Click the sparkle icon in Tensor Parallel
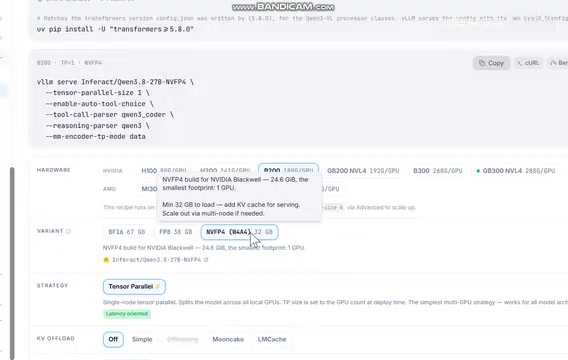The image size is (568, 360). (158, 286)
